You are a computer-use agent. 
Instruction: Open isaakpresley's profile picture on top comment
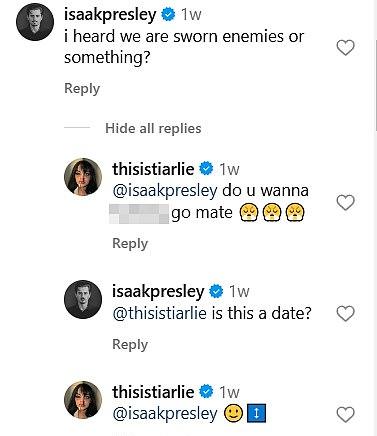pyautogui.click(x=35, y=22)
